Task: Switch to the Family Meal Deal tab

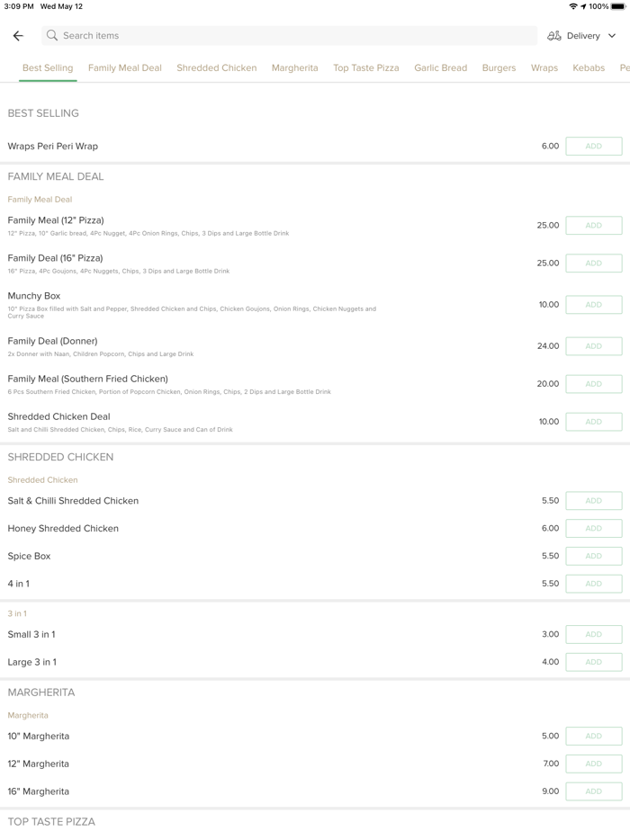Action: pyautogui.click(x=125, y=68)
